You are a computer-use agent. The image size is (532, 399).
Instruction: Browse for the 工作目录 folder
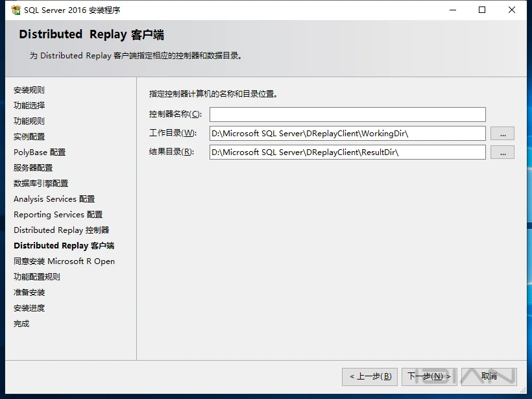click(x=503, y=134)
